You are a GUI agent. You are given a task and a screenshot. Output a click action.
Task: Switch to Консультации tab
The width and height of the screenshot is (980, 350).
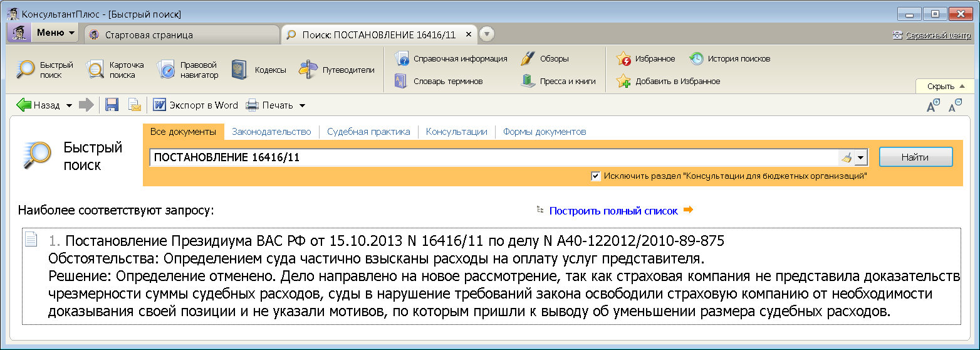click(x=457, y=132)
